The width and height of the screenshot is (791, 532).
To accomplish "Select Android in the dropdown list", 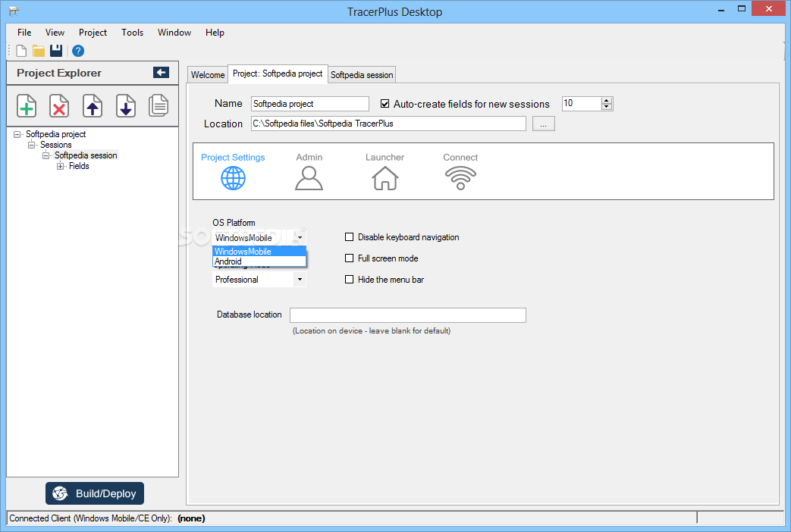I will point(259,261).
